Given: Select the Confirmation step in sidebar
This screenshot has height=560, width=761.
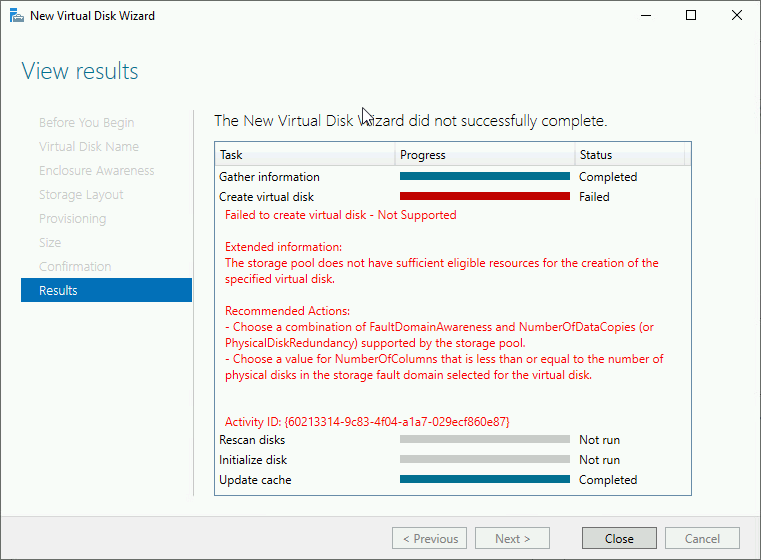Looking at the screenshot, I should (x=75, y=266).
